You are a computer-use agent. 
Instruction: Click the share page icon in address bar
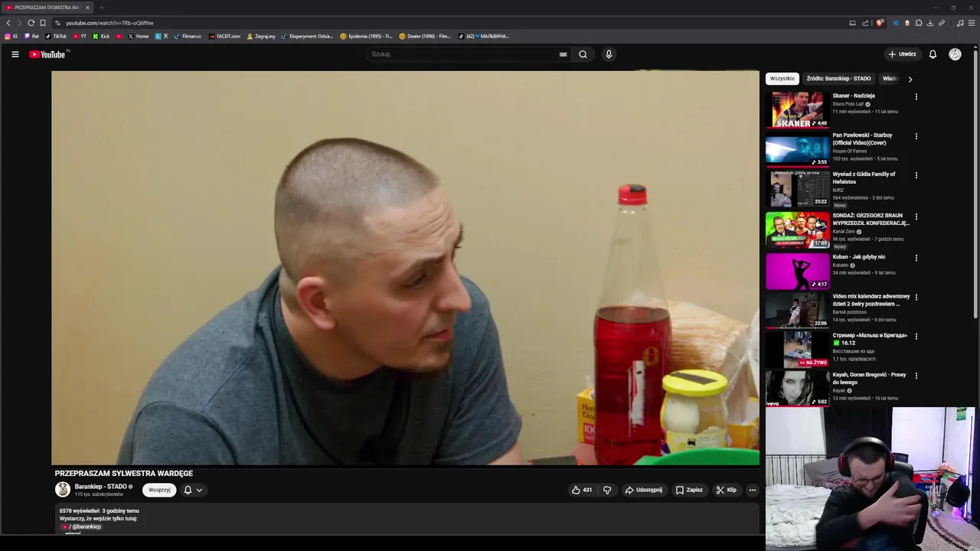(x=866, y=23)
